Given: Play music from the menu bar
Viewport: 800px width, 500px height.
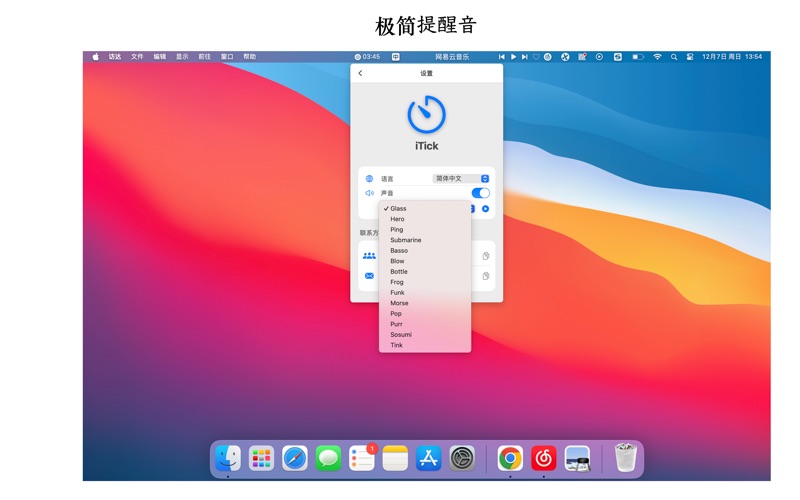Looking at the screenshot, I should coord(514,57).
